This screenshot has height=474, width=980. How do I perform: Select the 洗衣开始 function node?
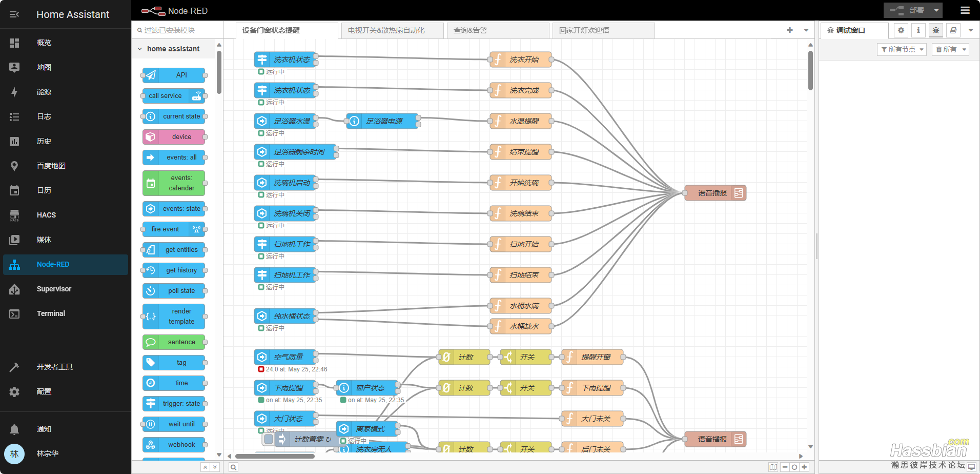521,60
